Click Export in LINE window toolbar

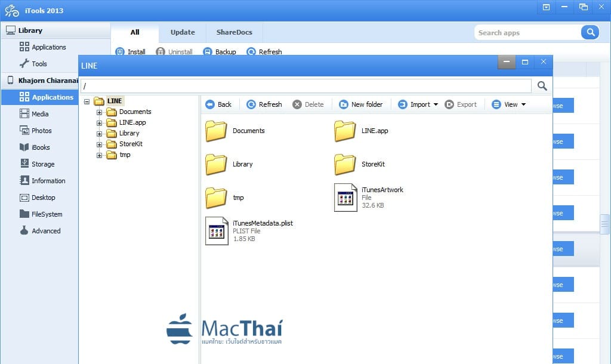tap(461, 104)
